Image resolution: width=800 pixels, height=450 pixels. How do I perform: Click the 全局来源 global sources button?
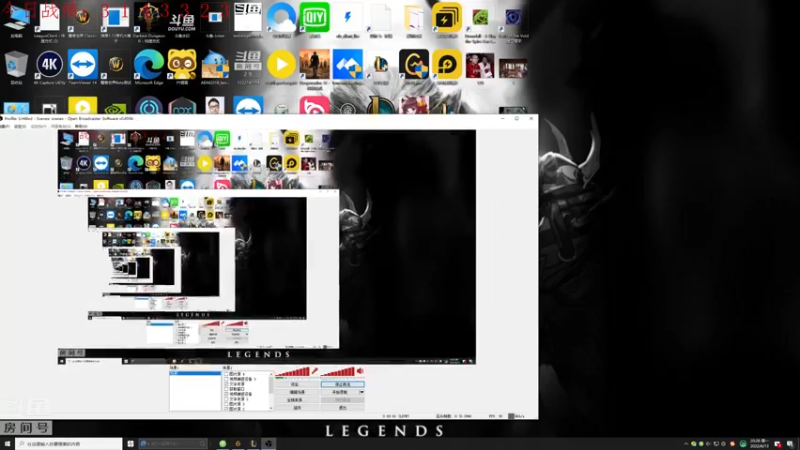(x=296, y=400)
